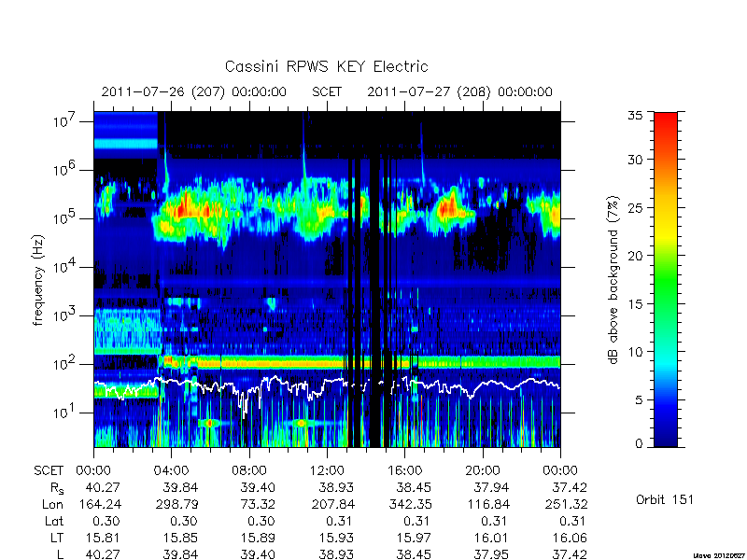This screenshot has height=560, width=747.
Task: Click the L row value "37.95"
Action: pos(491,554)
